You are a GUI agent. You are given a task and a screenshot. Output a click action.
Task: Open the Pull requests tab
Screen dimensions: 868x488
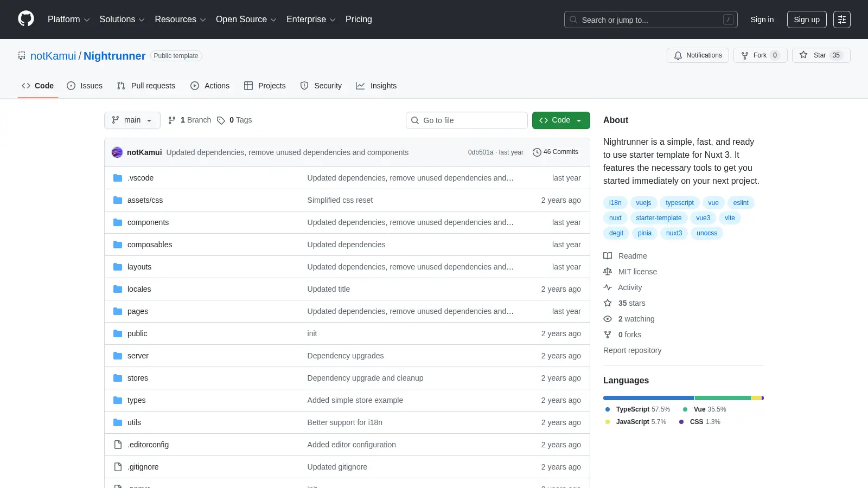coord(146,86)
